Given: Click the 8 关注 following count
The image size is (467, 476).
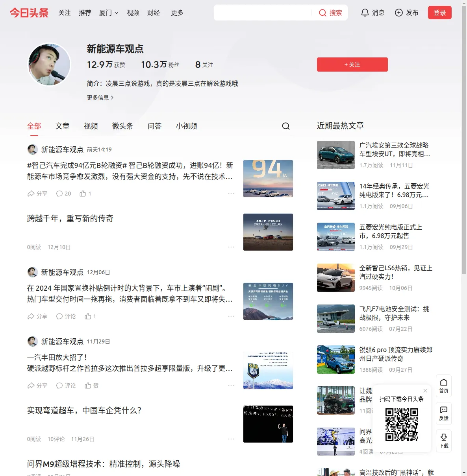Looking at the screenshot, I should point(204,65).
